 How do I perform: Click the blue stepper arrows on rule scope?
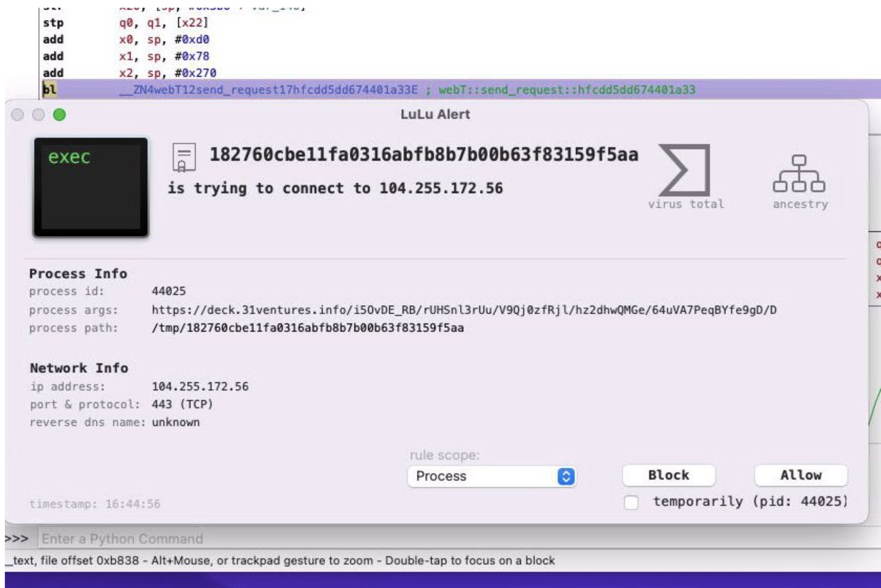click(x=566, y=476)
